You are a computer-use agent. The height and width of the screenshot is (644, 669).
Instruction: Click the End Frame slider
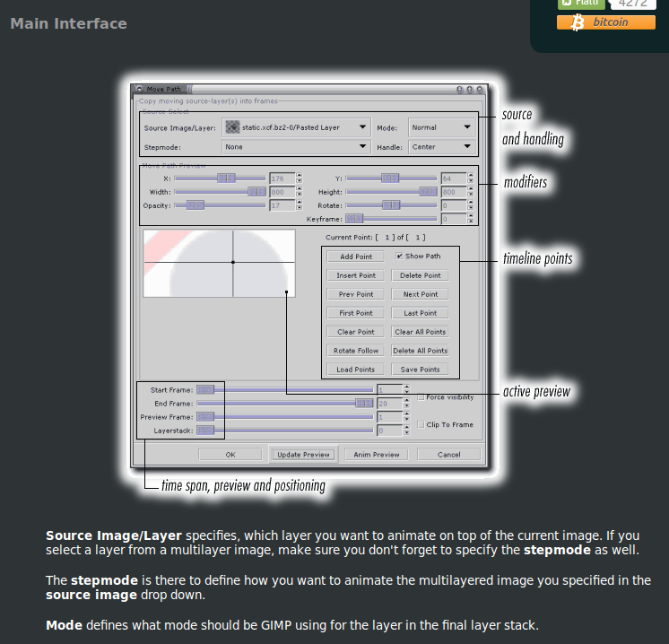point(284,404)
